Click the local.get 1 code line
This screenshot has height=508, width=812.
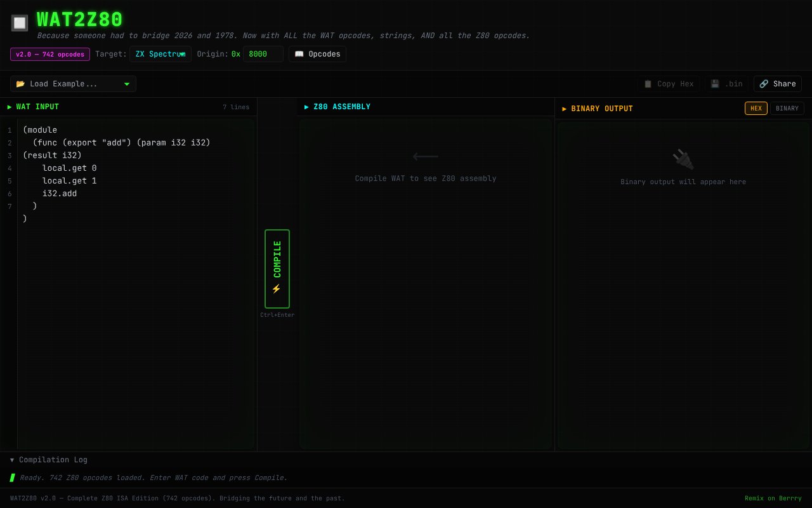coord(70,181)
